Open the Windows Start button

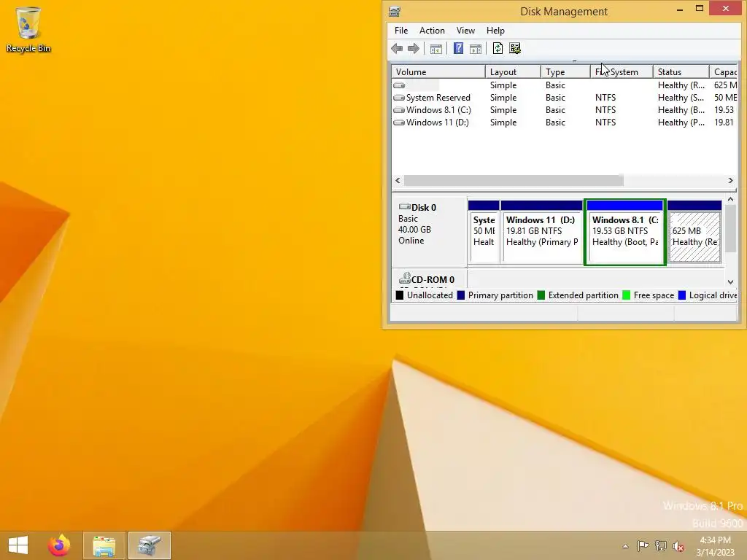coord(18,545)
